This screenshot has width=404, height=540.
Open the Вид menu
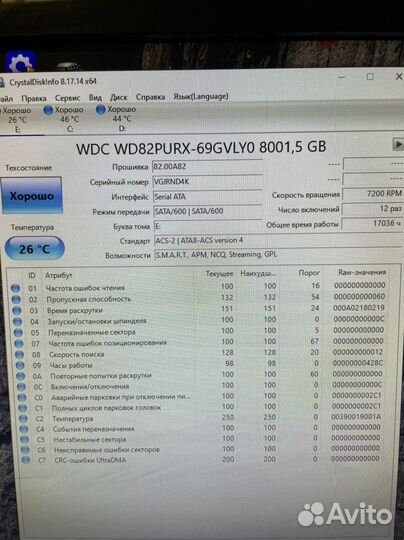point(95,98)
